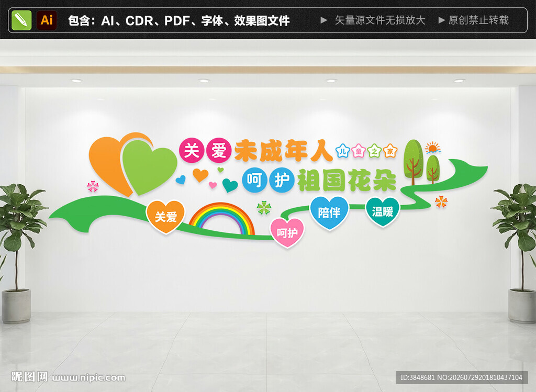
Task: Click the green CorelDRAW pencil icon
Action: point(21,20)
